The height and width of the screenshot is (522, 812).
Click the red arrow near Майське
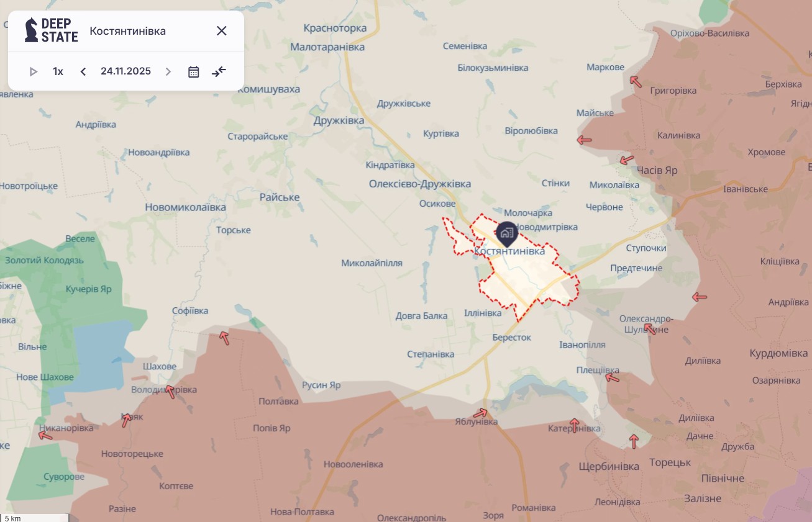[584, 140]
